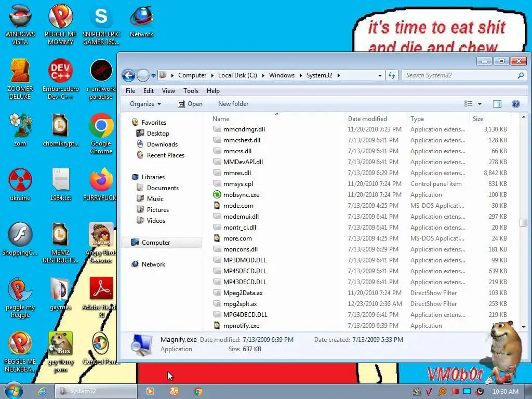Sort by the Name column header
The width and height of the screenshot is (532, 399).
click(276, 119)
